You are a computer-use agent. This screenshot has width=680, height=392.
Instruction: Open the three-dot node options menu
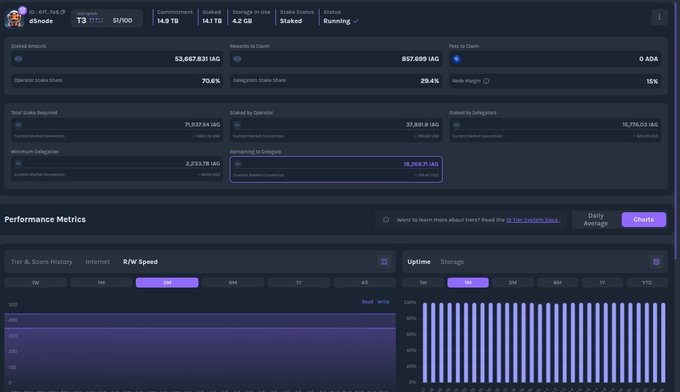[659, 17]
